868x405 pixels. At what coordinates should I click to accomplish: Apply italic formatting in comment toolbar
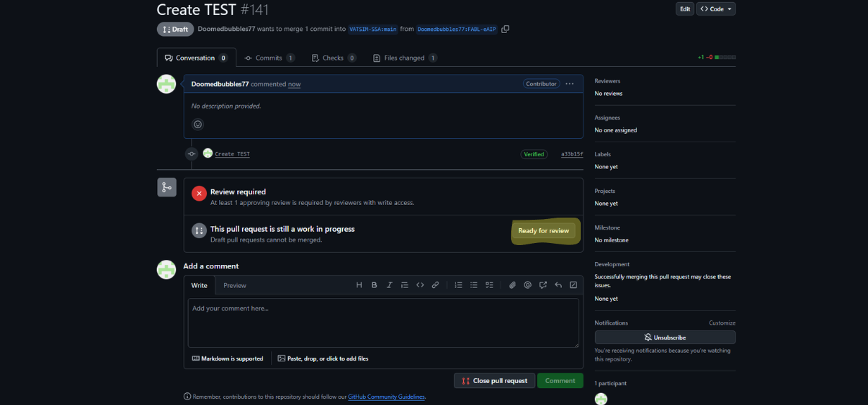389,285
